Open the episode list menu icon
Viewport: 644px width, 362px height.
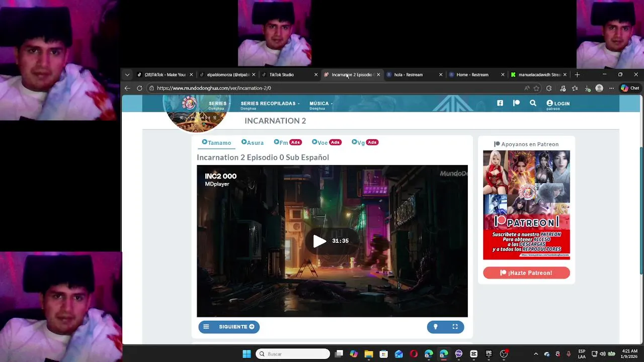point(206,327)
